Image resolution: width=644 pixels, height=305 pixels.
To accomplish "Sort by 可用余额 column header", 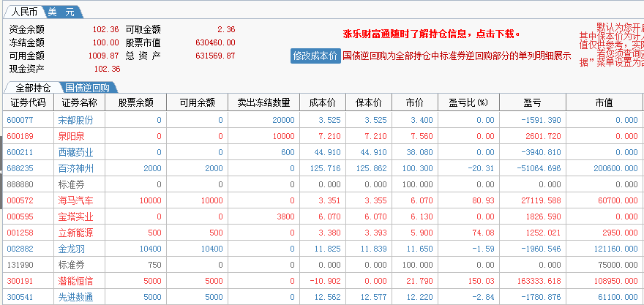I will pyautogui.click(x=197, y=102).
